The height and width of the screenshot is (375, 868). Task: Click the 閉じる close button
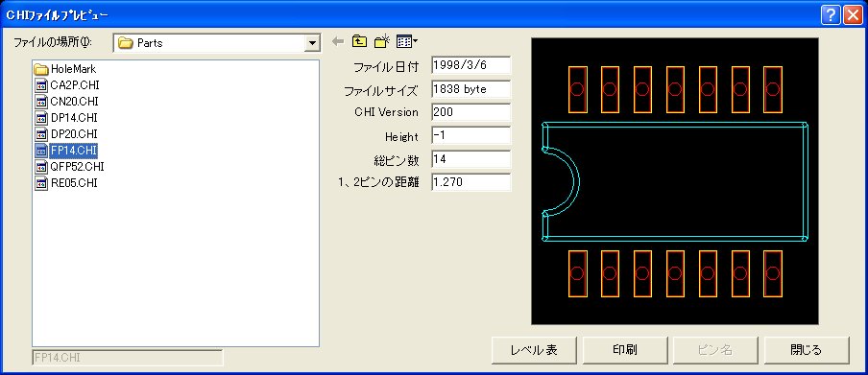pos(806,349)
